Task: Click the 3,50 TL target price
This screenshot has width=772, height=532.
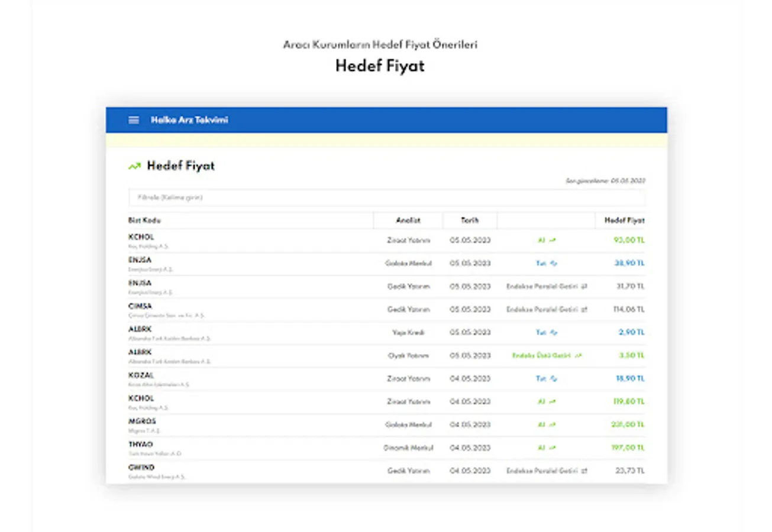Action: pyautogui.click(x=631, y=356)
